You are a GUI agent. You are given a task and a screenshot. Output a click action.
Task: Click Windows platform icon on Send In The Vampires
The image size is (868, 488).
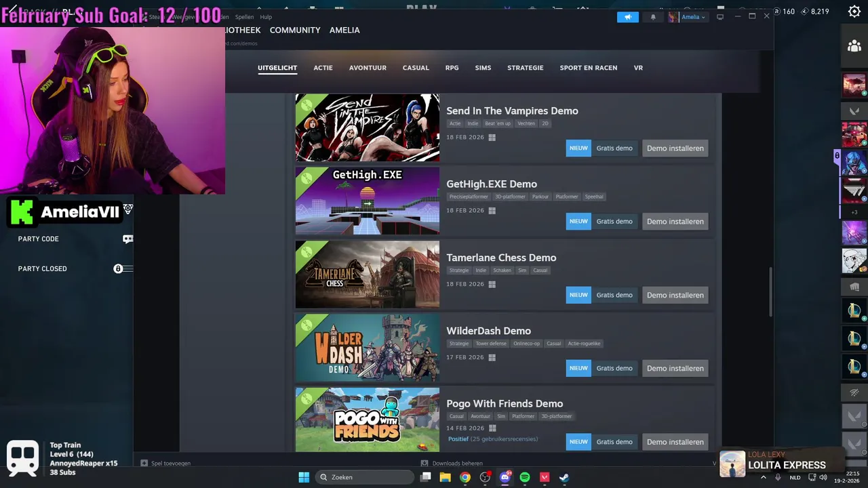pos(492,138)
